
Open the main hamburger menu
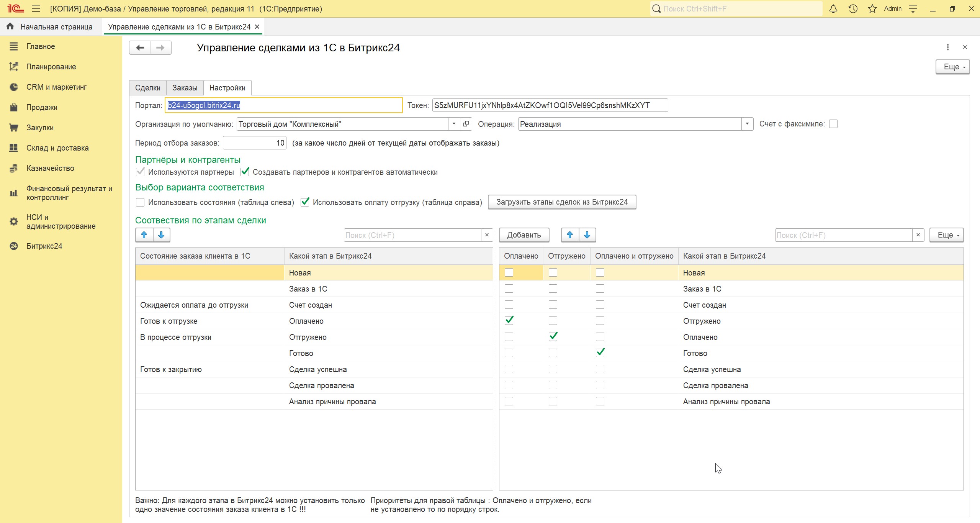[36, 9]
